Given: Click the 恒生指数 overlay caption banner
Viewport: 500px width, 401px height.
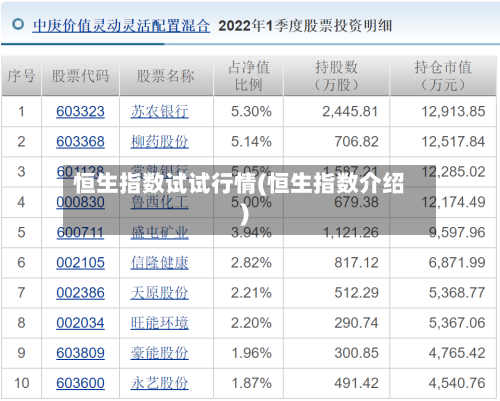Looking at the screenshot, I should (x=249, y=199).
